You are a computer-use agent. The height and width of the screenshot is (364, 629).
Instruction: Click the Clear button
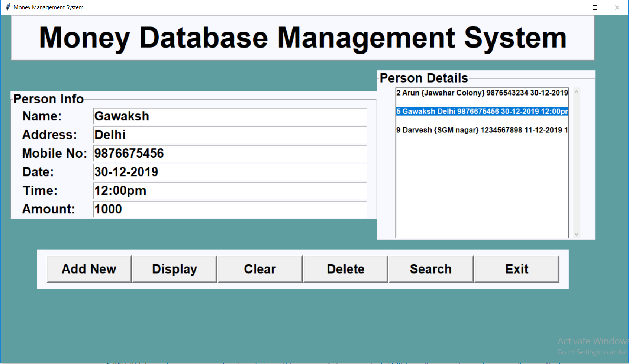(259, 269)
